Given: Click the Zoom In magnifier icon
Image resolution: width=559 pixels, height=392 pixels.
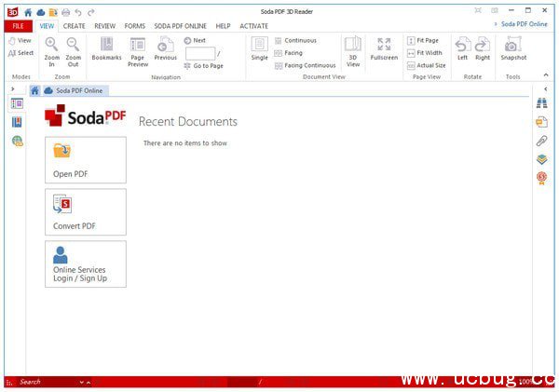Looking at the screenshot, I should point(51,45).
